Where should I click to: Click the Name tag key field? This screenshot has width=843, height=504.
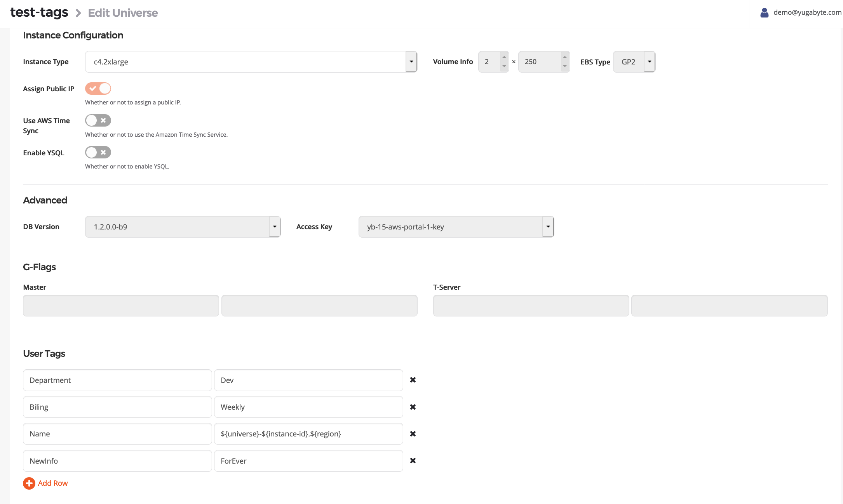pyautogui.click(x=117, y=434)
